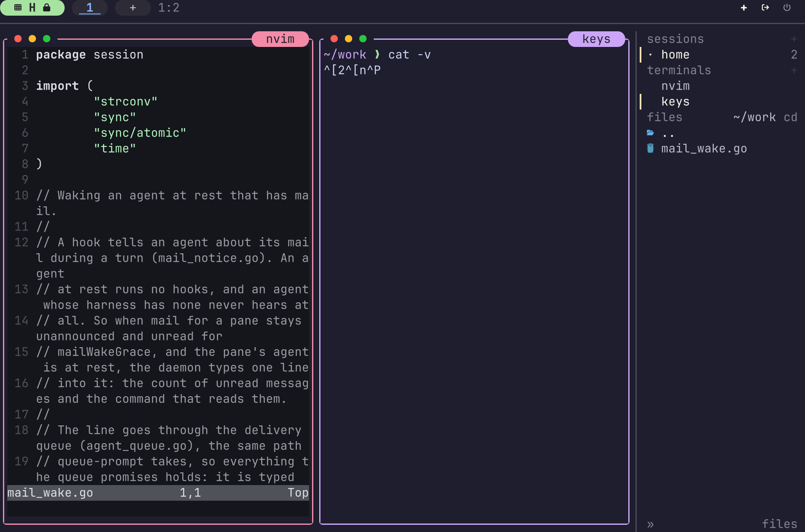This screenshot has height=532, width=805.
Task: Click the 'package session' line in nvim
Action: pos(90,55)
